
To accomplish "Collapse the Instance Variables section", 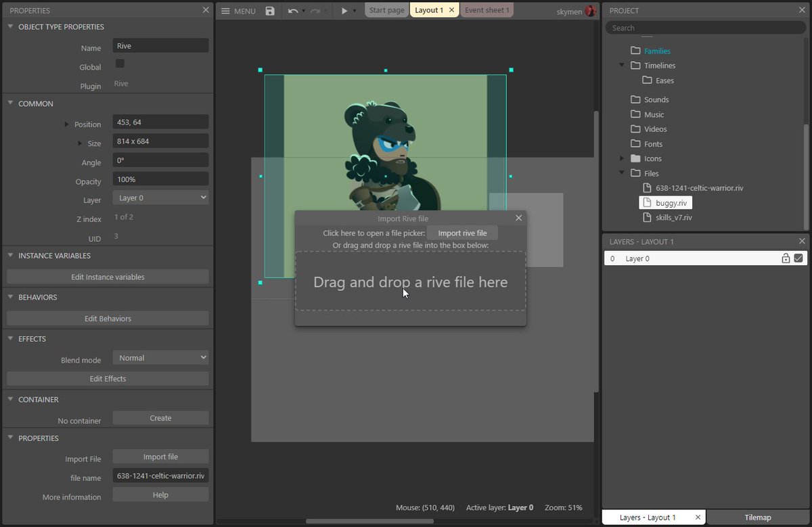I will click(x=11, y=256).
